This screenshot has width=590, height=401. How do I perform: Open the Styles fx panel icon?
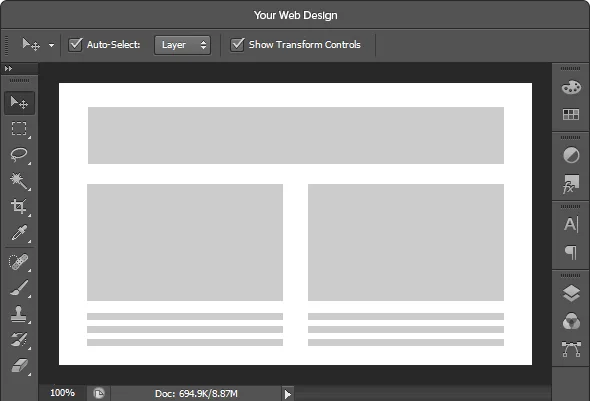coord(571,184)
